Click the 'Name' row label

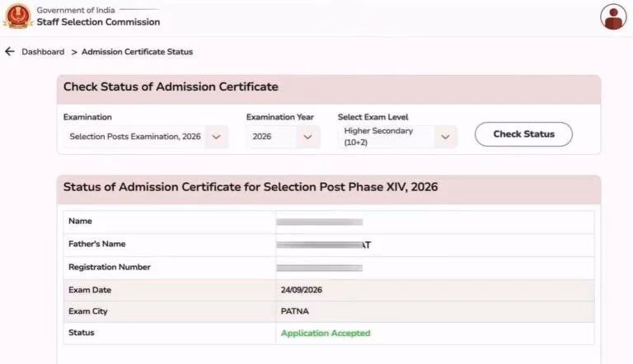tap(80, 221)
